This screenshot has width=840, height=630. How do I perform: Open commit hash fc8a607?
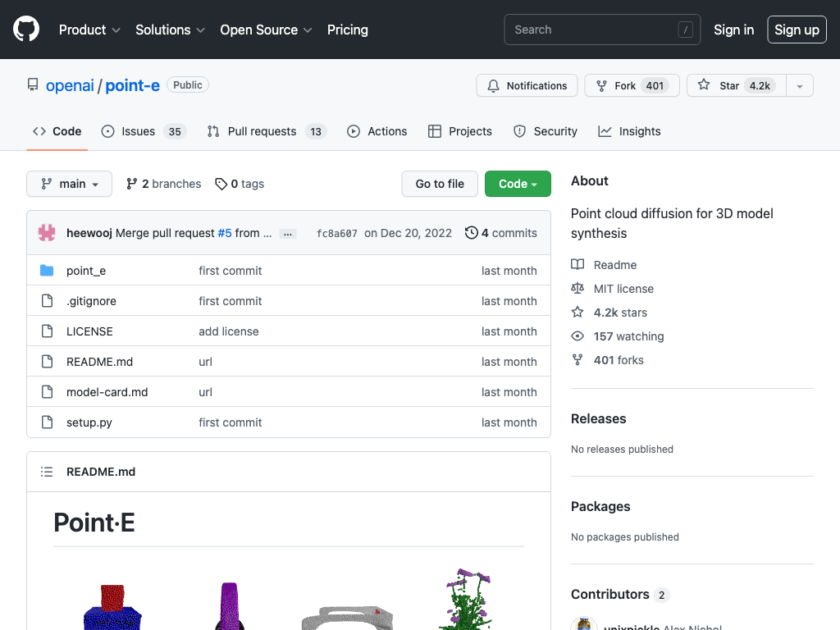(x=337, y=233)
